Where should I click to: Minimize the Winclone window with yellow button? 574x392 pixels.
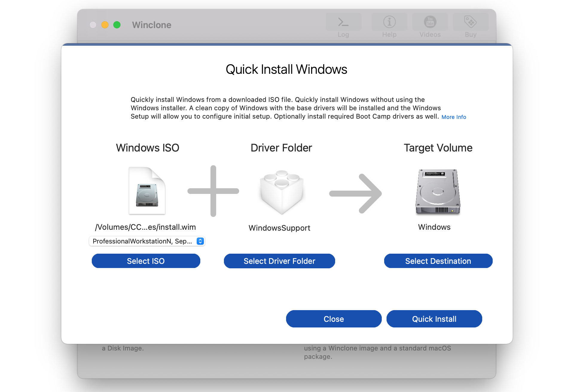pyautogui.click(x=105, y=25)
